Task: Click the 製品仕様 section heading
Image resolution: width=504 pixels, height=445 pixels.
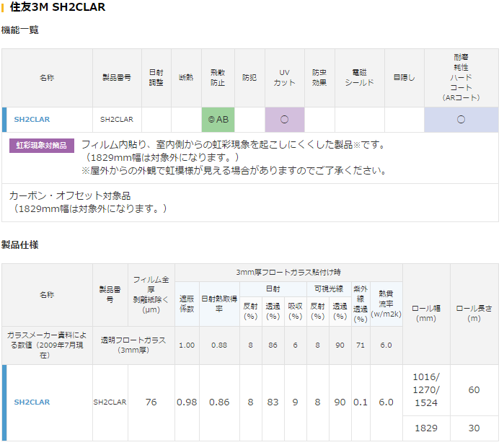Action: (x=20, y=244)
